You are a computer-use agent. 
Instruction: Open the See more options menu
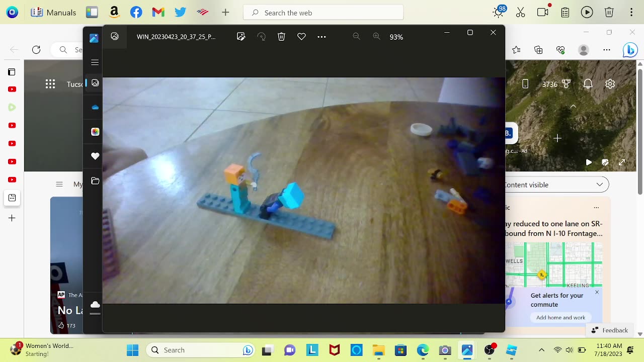[x=321, y=37]
